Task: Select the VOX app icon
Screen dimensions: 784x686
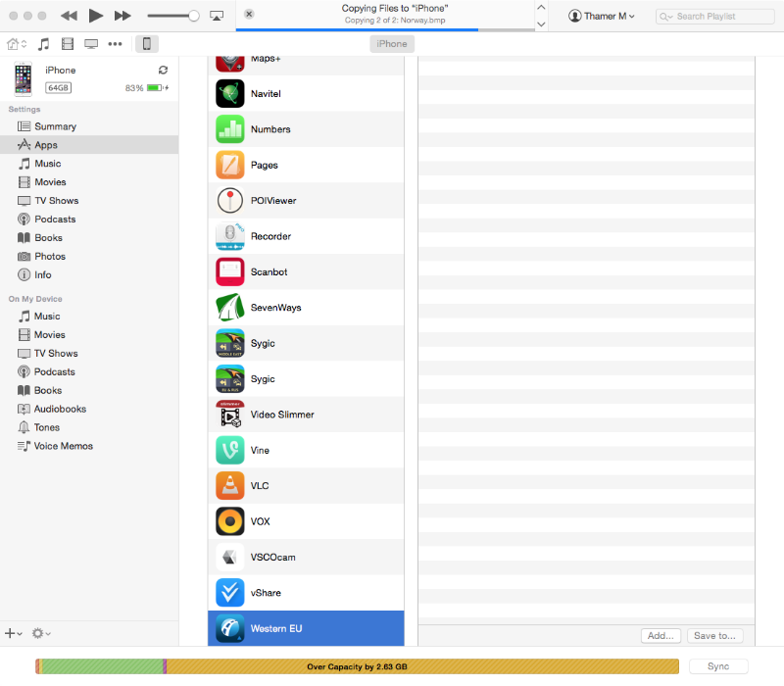Action: click(x=230, y=521)
